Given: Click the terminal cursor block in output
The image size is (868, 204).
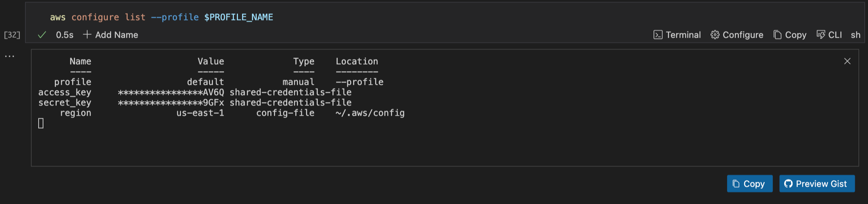Looking at the screenshot, I should pos(41,124).
